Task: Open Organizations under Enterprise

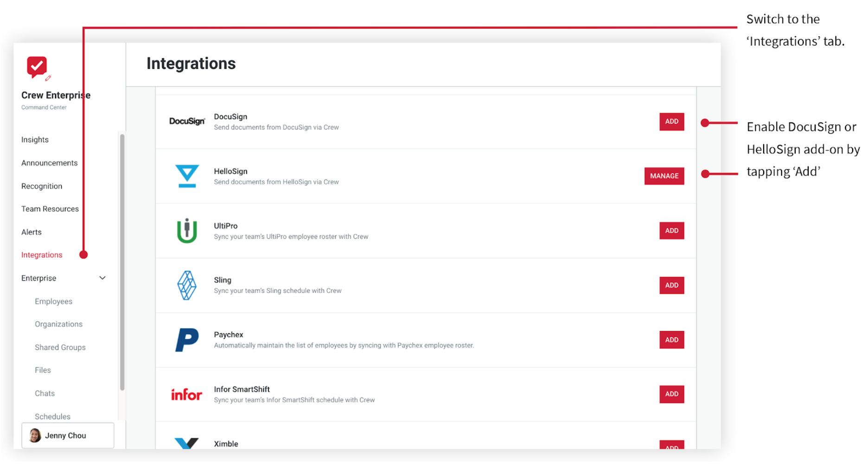Action: 58,324
